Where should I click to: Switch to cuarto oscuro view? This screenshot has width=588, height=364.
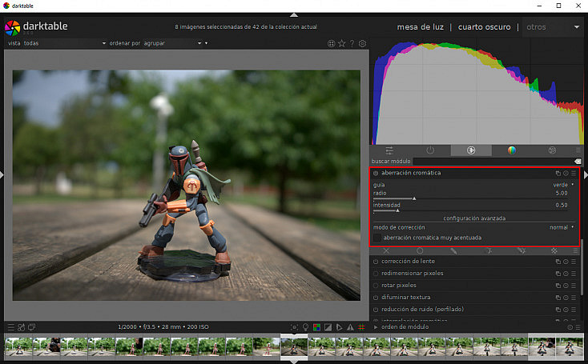pos(484,27)
